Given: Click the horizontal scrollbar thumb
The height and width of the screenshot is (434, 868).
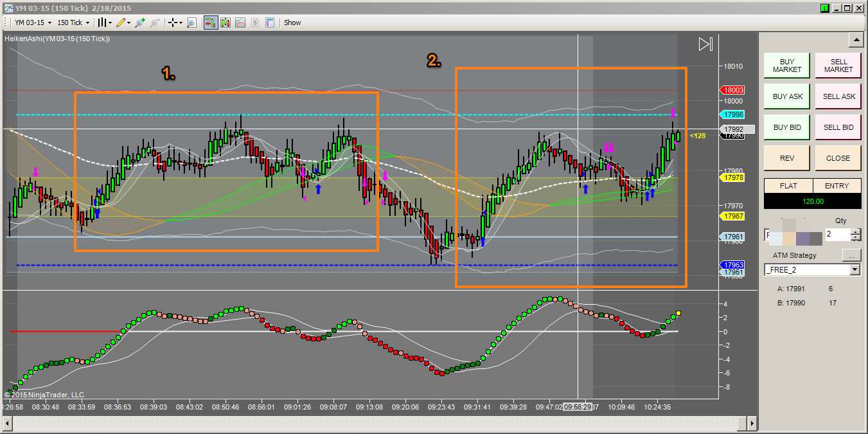Looking at the screenshot, I should click(x=742, y=423).
